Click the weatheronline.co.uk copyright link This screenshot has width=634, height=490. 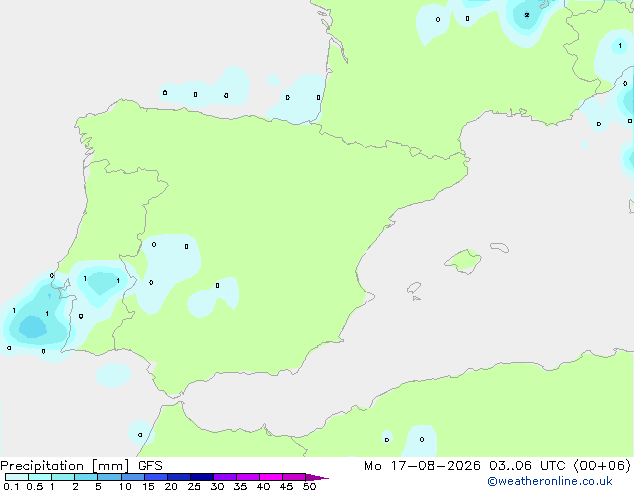(550, 481)
